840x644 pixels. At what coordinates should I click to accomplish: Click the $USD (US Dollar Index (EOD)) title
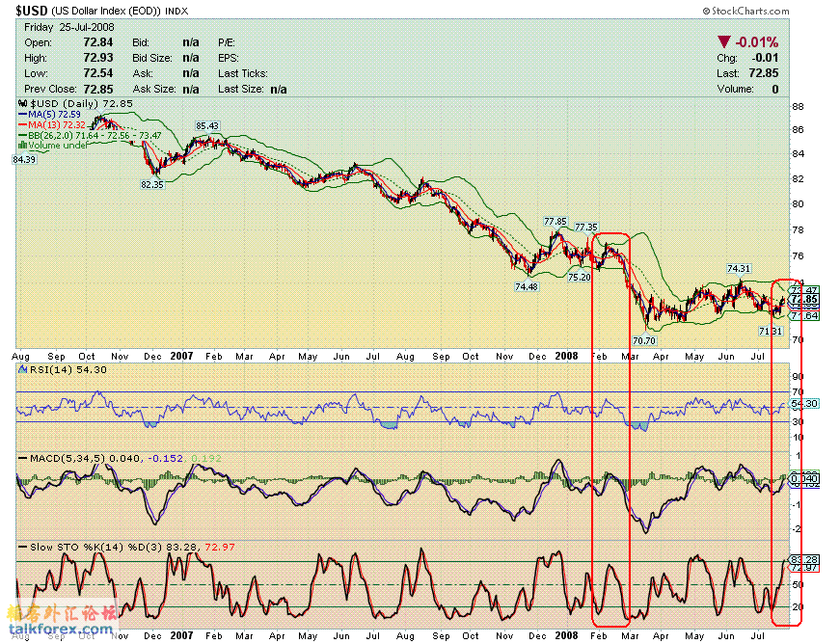pyautogui.click(x=89, y=11)
